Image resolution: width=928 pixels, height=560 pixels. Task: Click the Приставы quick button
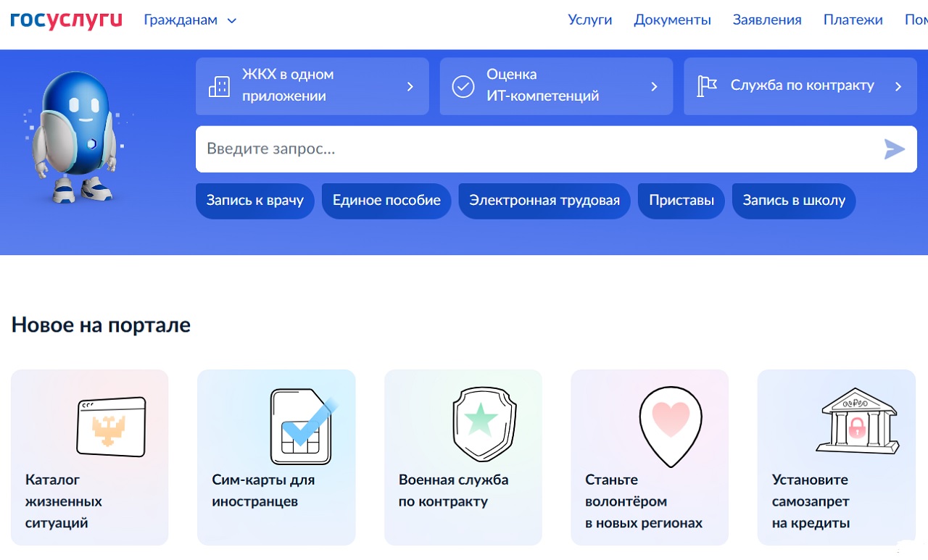[681, 201]
